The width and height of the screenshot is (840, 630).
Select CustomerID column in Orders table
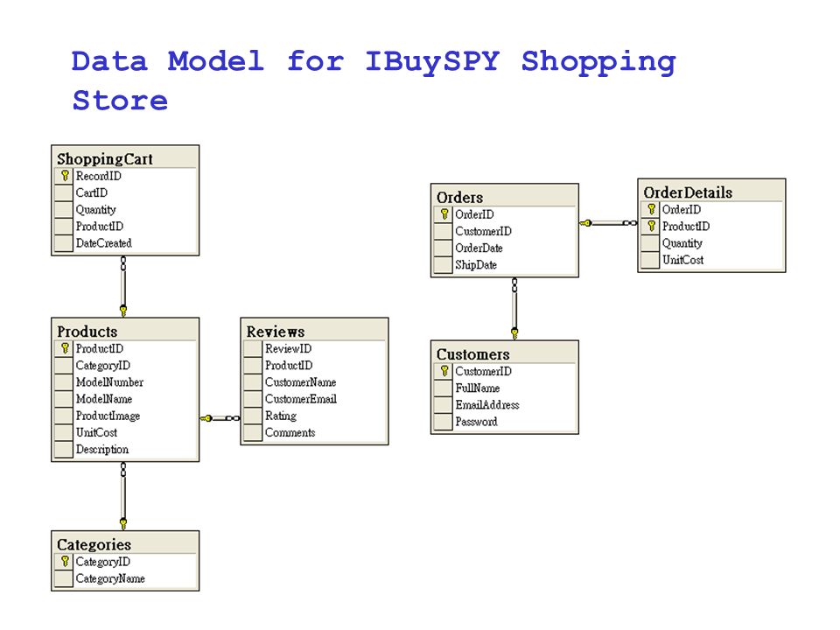coord(483,231)
